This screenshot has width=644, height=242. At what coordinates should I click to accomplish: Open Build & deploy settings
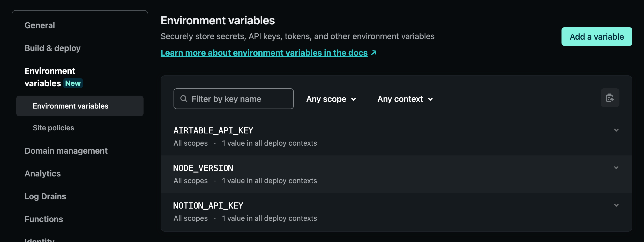pos(53,48)
